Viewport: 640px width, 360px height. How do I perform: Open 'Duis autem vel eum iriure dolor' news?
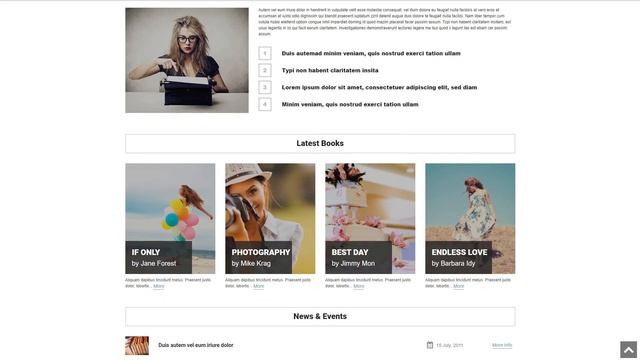point(196,345)
